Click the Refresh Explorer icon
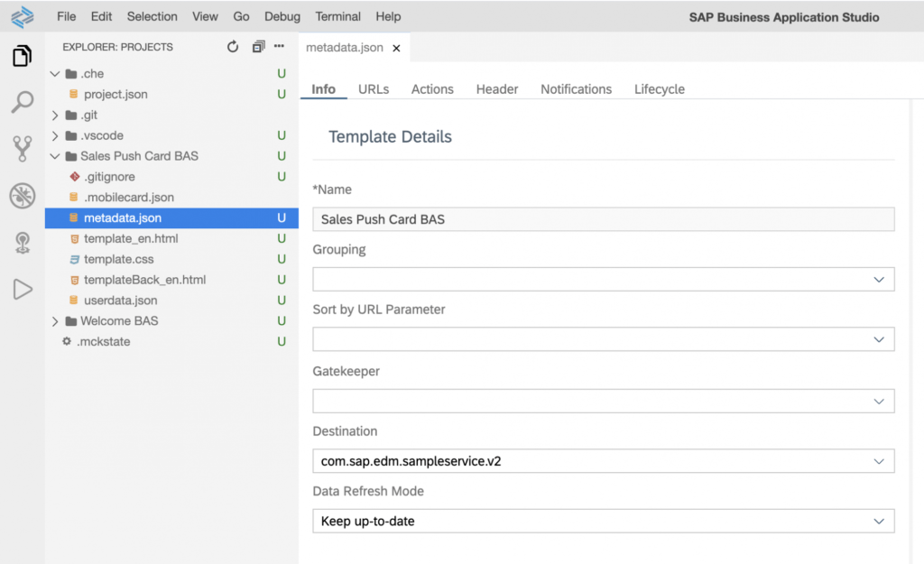 pos(233,47)
